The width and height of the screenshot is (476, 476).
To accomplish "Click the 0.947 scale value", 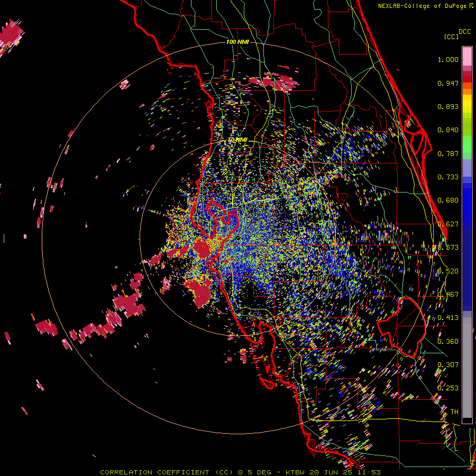I will click(x=448, y=83).
